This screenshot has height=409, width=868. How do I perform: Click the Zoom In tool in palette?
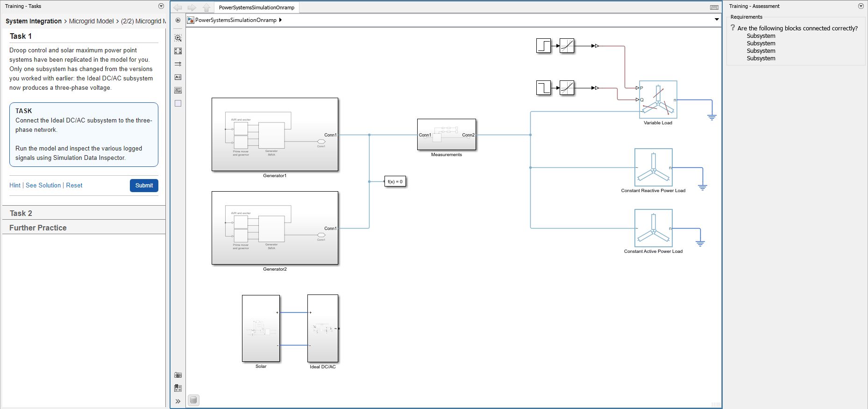[x=178, y=38]
